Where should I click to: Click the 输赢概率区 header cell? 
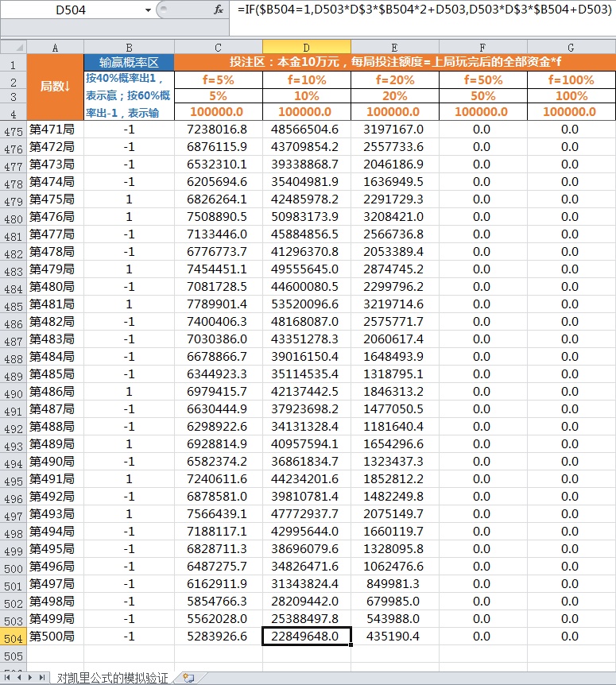coord(129,62)
